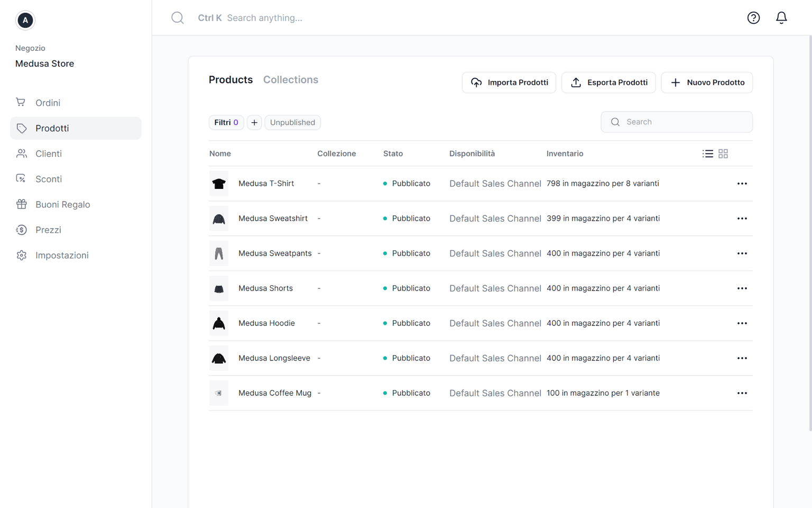Click the Medusa Sweatpants thumbnail
The width and height of the screenshot is (812, 508).
[219, 253]
